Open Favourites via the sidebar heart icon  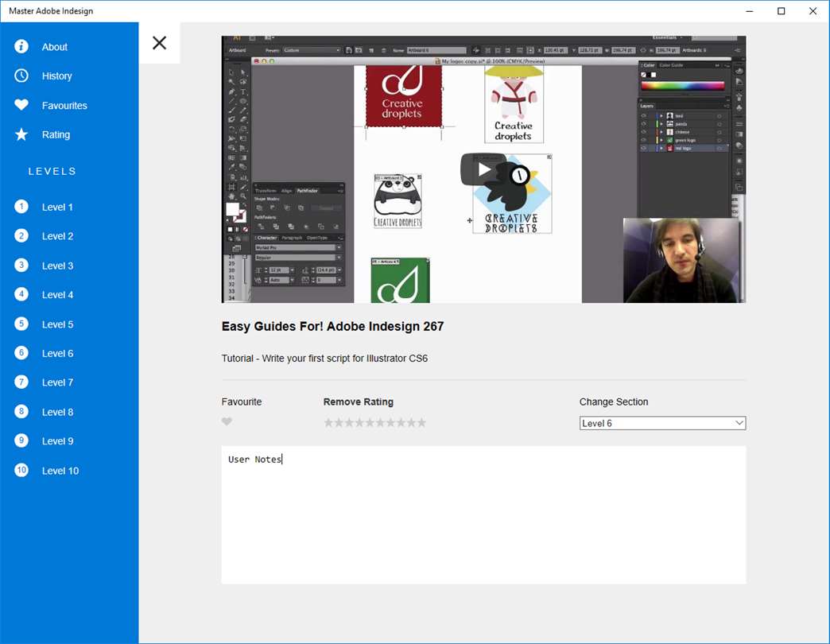tap(21, 105)
